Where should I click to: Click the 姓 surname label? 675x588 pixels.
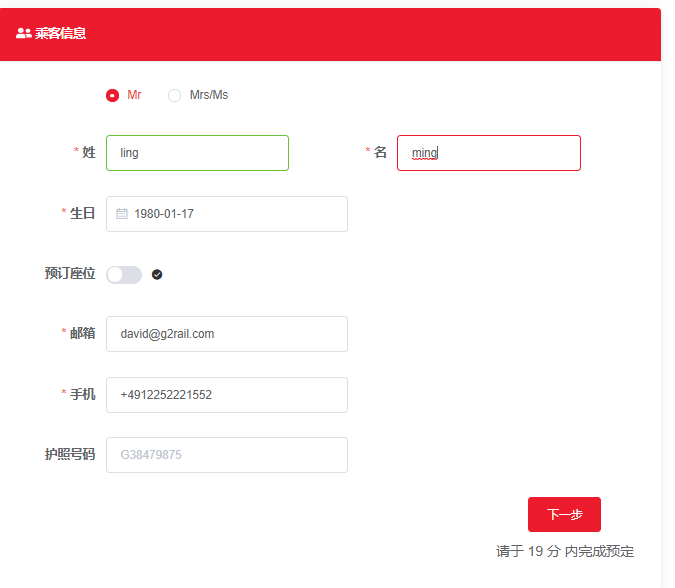point(89,152)
